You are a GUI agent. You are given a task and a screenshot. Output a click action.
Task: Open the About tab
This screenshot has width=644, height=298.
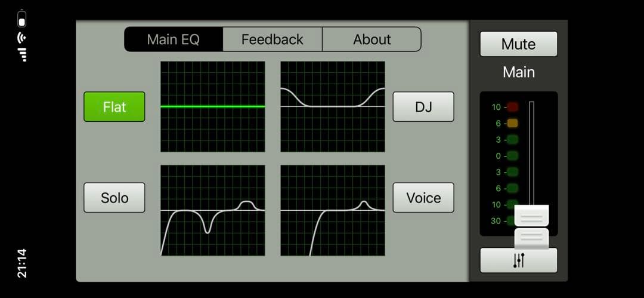pos(371,39)
